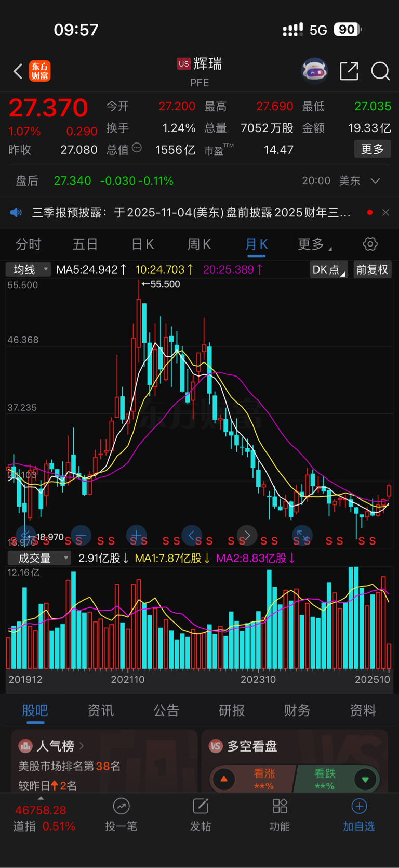
Task: Tap the fullscreen expand chart icon
Action: pyautogui.click(x=302, y=535)
